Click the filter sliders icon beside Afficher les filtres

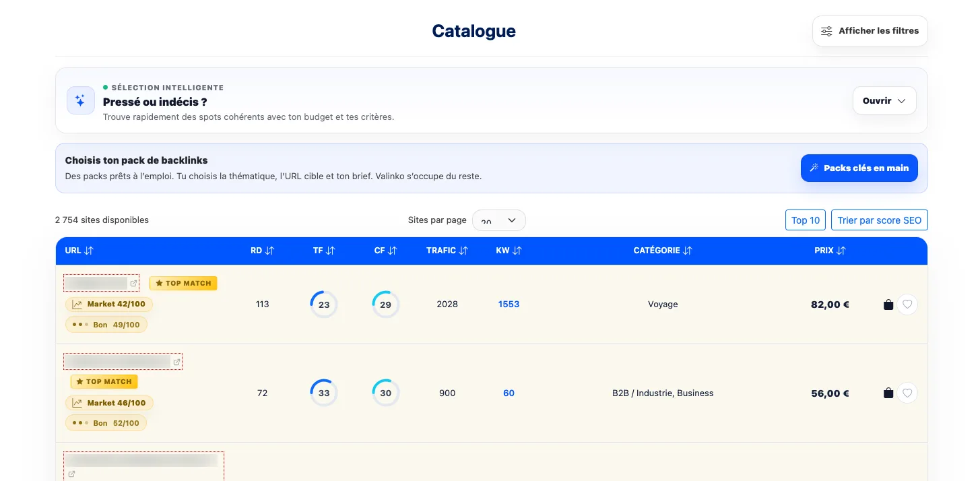pyautogui.click(x=826, y=31)
